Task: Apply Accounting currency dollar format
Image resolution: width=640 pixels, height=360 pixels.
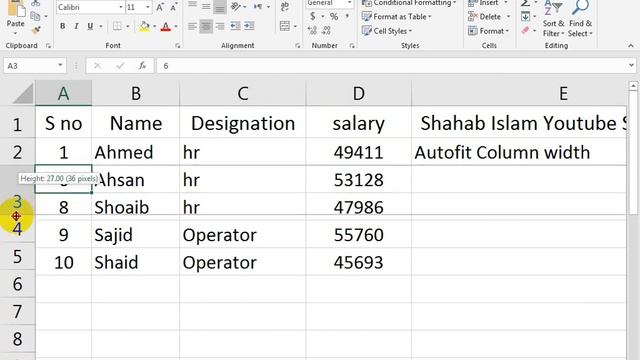Action: 313,16
